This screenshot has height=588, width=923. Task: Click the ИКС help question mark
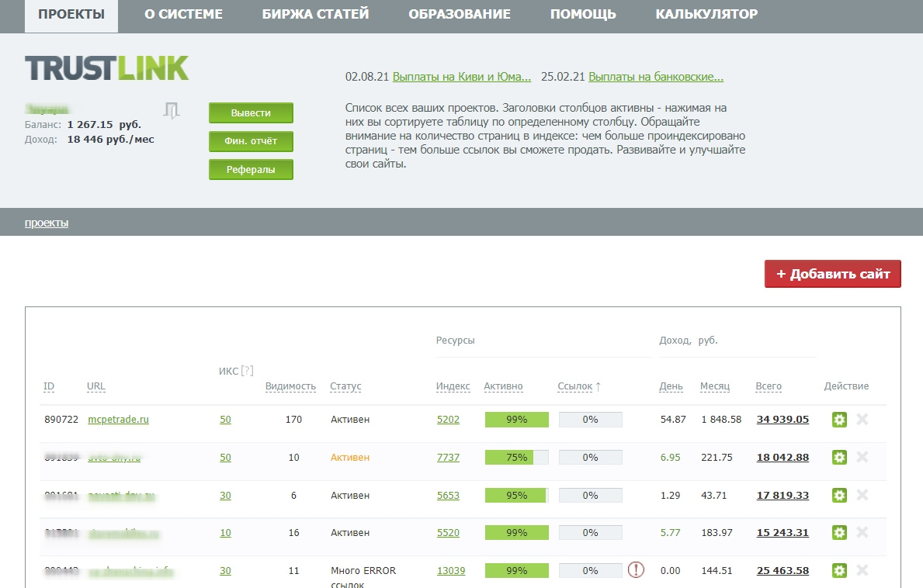(248, 371)
